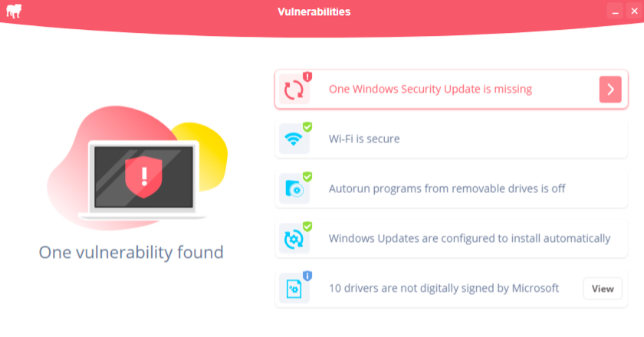This screenshot has width=644, height=337.
Task: Minimize the Vulnerabilities window
Action: click(614, 11)
